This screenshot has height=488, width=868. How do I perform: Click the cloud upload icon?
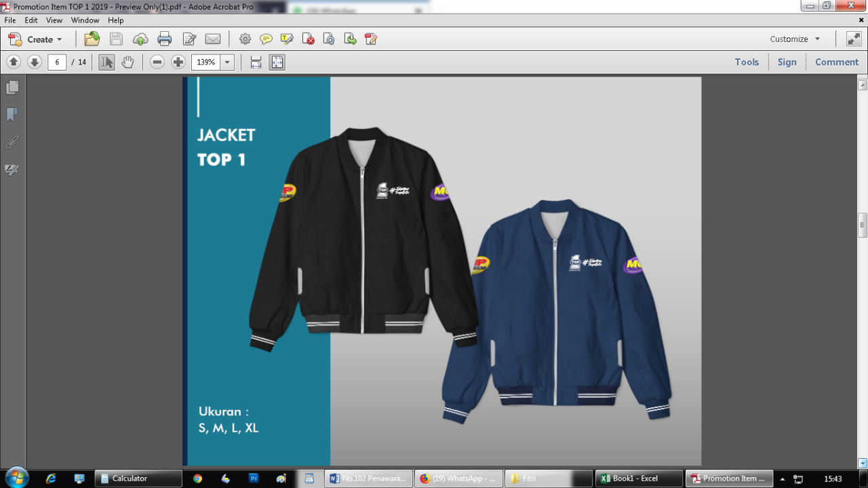140,39
